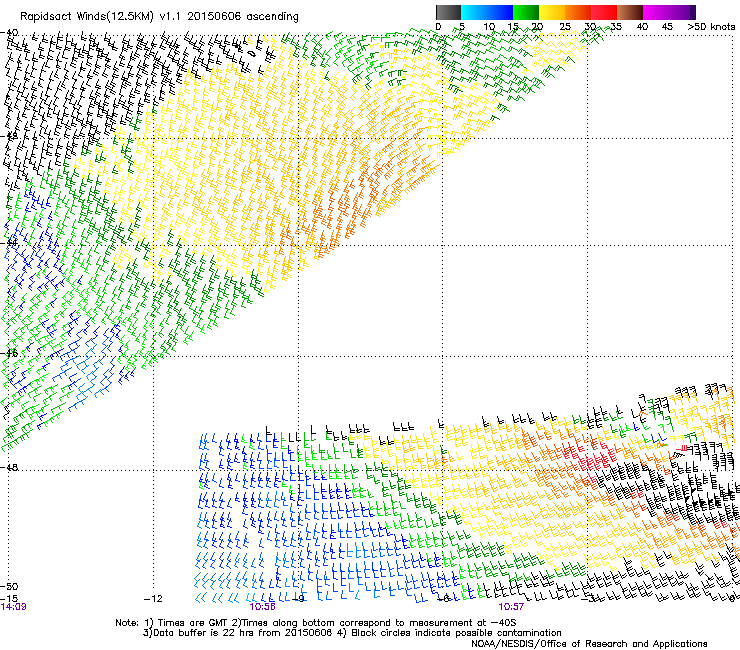Click the 'NOAA/NESDIS/Office of Research and Applications' credit
The height and width of the screenshot is (650, 740).
(589, 644)
